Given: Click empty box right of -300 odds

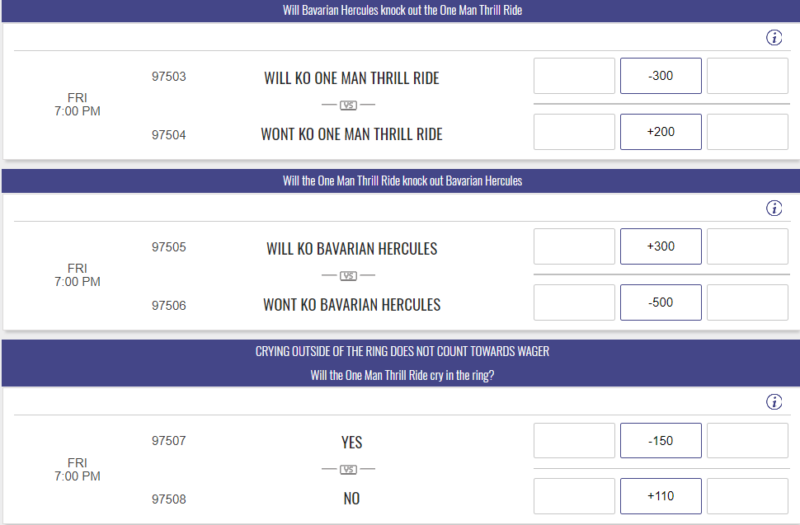Looking at the screenshot, I should tap(747, 76).
